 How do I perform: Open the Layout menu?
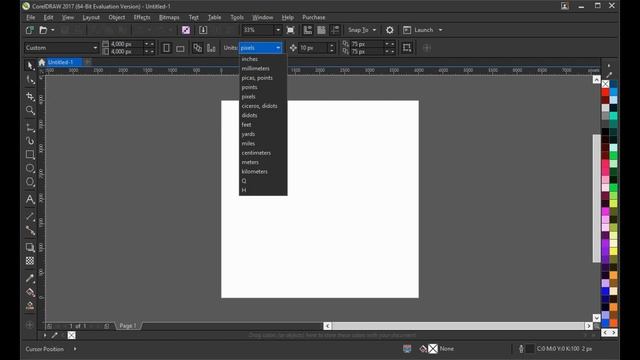pos(91,18)
